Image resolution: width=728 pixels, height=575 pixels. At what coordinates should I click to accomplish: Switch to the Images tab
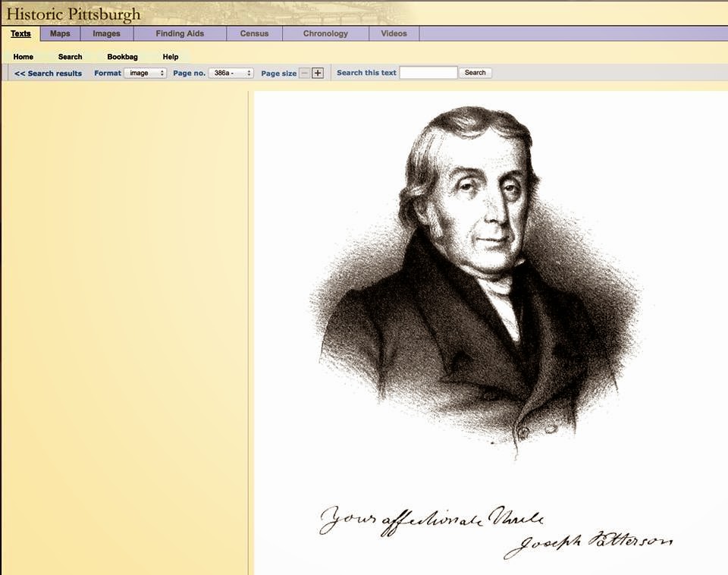click(x=106, y=33)
